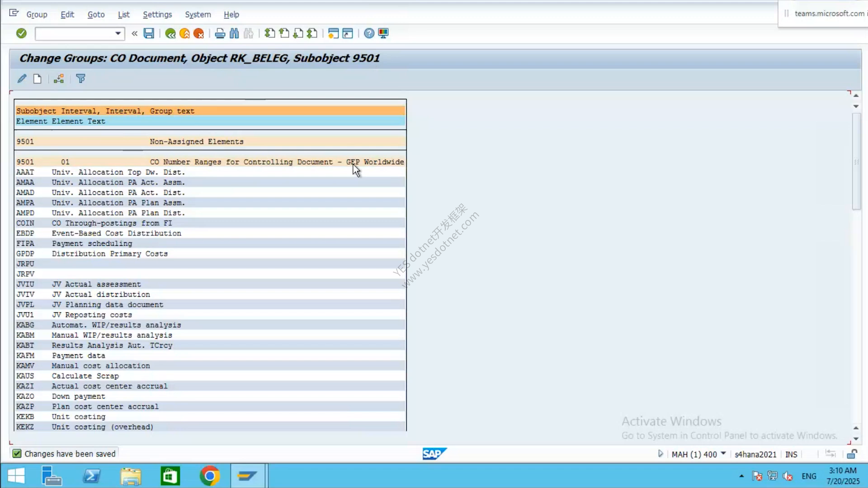Open the Goto menu
The width and height of the screenshot is (868, 488).
click(x=96, y=14)
